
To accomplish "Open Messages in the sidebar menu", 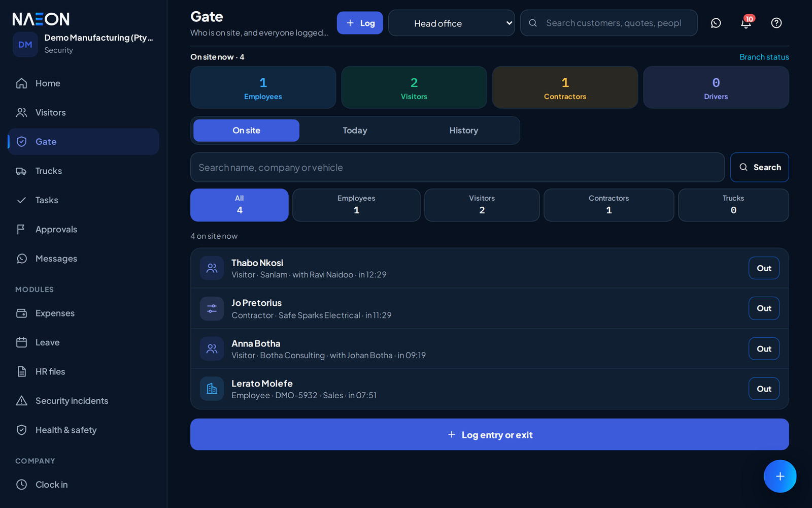I will 83,259.
